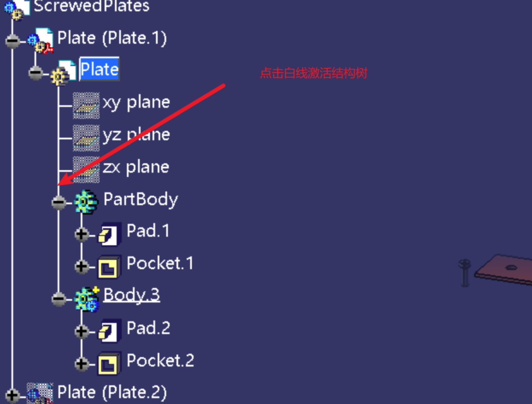532x404 pixels.
Task: Click the Pocket.1 feature icon
Action: 109,267
